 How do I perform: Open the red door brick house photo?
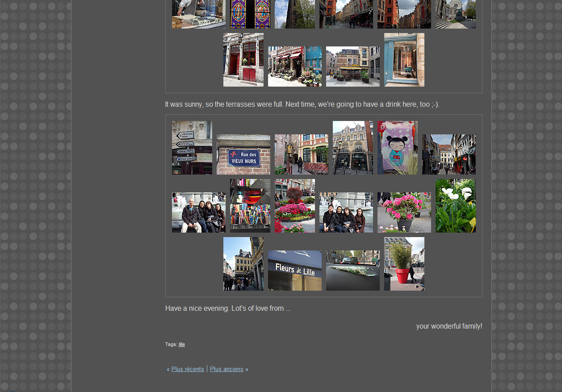243,60
